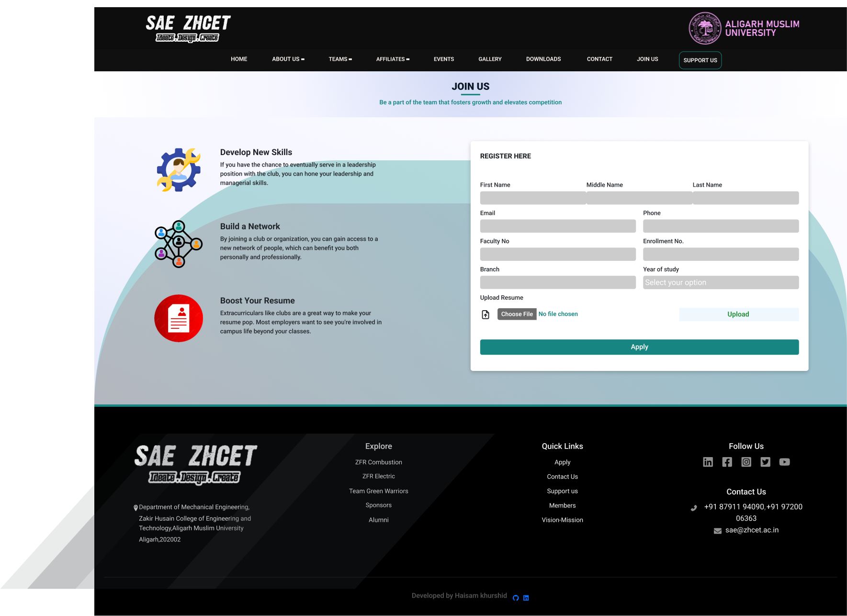Click the SUPPORT US button
Image resolution: width=847 pixels, height=616 pixels.
pos(700,60)
